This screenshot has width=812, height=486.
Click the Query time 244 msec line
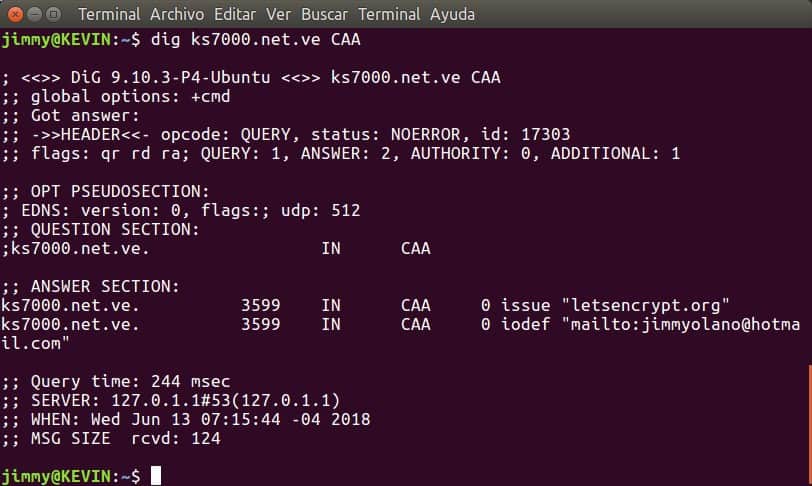pyautogui.click(x=116, y=381)
